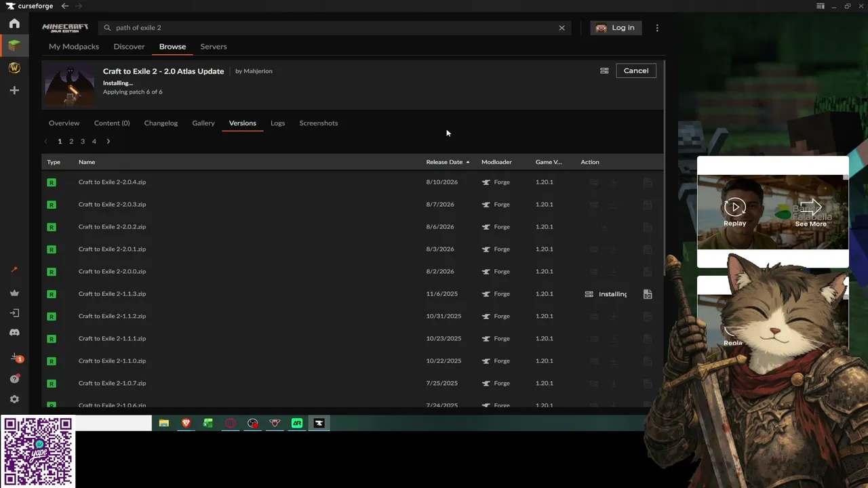Open the Overview tab
The height and width of the screenshot is (488, 868).
click(x=64, y=123)
